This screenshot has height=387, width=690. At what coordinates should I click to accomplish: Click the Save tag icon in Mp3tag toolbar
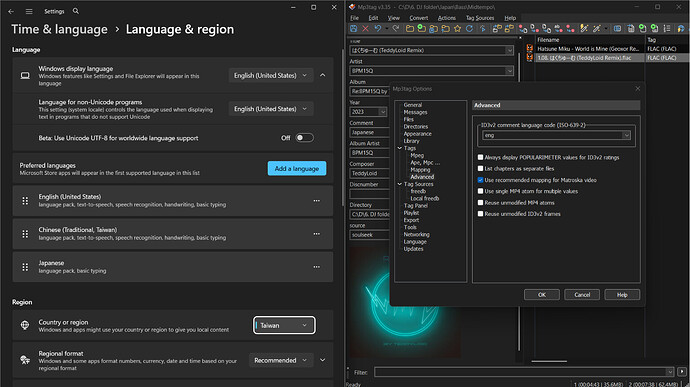click(353, 29)
